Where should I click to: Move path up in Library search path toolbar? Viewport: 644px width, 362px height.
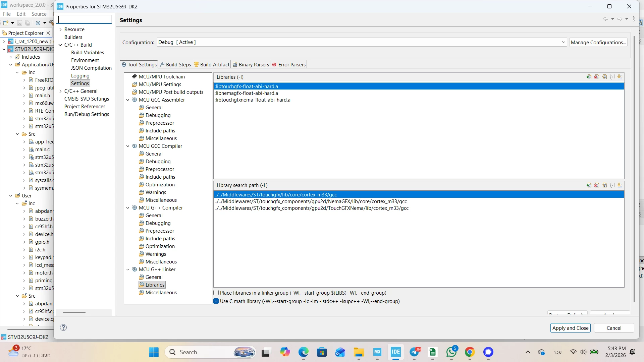pyautogui.click(x=612, y=185)
